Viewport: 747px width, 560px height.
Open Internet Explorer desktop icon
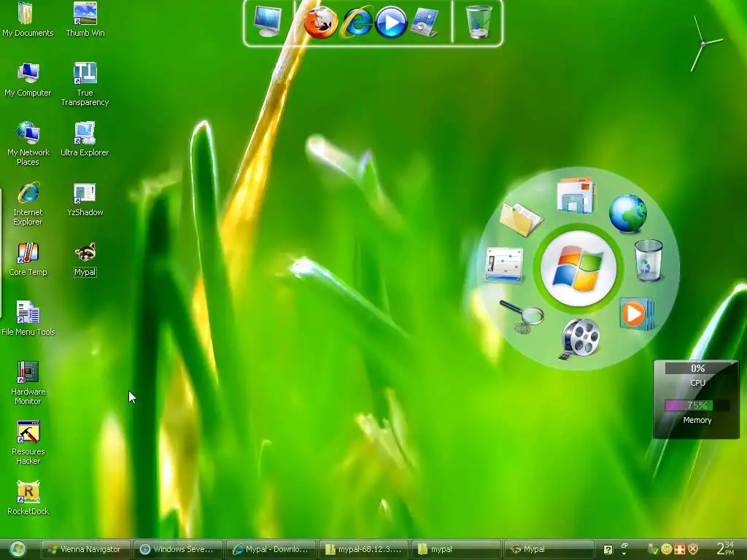click(28, 204)
